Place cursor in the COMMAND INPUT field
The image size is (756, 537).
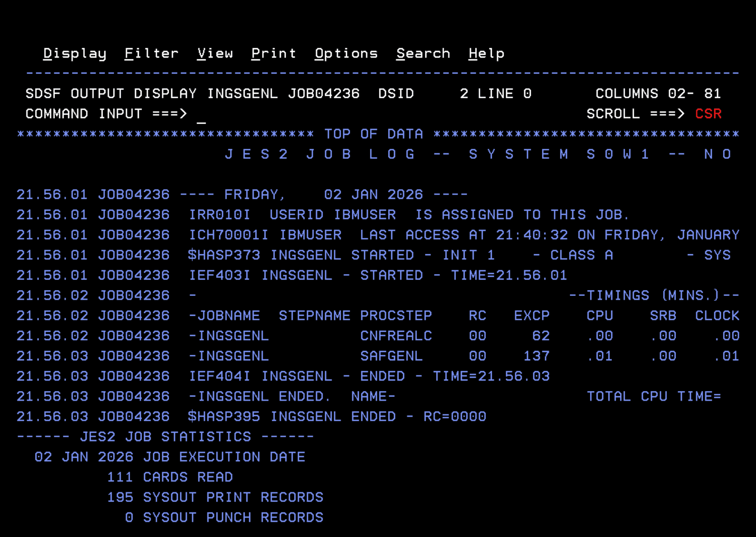click(223, 114)
